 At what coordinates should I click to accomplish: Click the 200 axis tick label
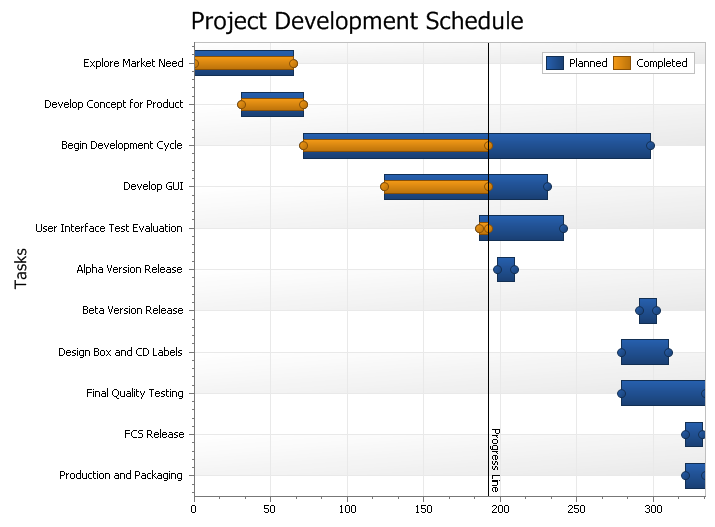[500, 509]
